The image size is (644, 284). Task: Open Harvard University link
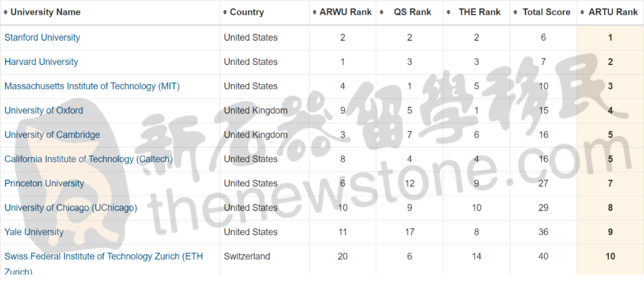click(41, 61)
